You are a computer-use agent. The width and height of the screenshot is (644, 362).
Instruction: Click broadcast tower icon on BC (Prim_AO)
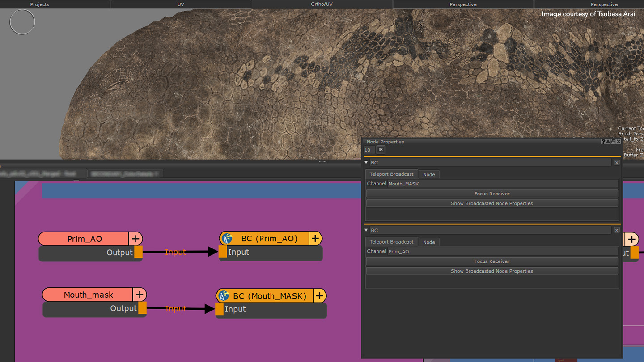(x=227, y=239)
